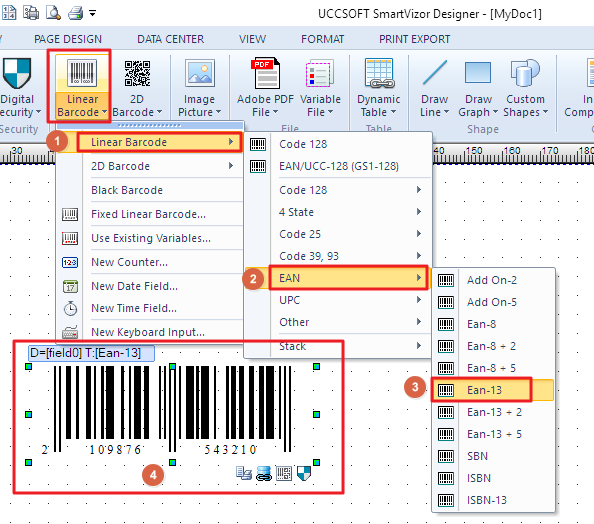
Task: Select Code 128 with barcode icon
Action: click(x=338, y=144)
